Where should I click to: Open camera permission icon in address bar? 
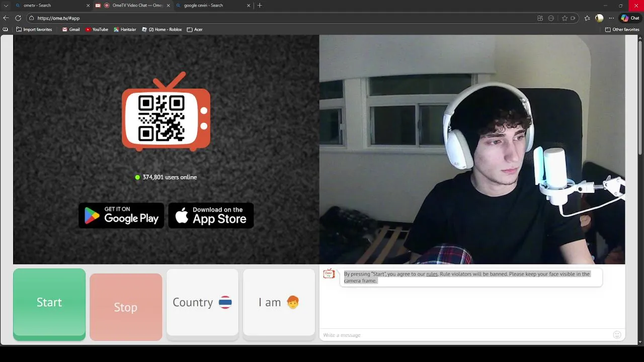pos(573,18)
